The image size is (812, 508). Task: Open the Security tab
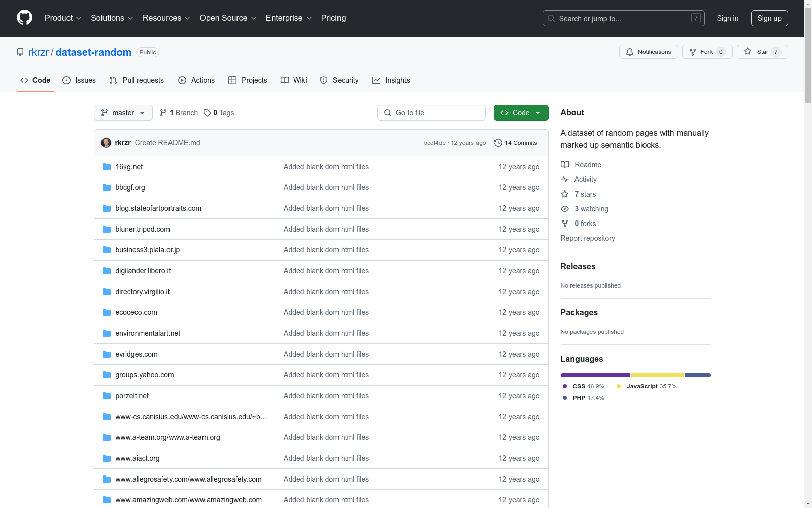tap(340, 80)
